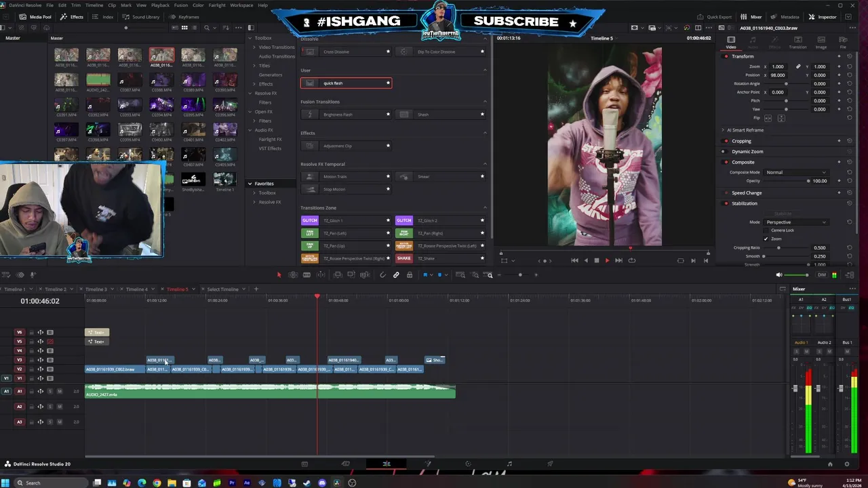Screen dimensions: 868x488
Task: Add a blue flag in toolbar
Action: tap(425, 274)
